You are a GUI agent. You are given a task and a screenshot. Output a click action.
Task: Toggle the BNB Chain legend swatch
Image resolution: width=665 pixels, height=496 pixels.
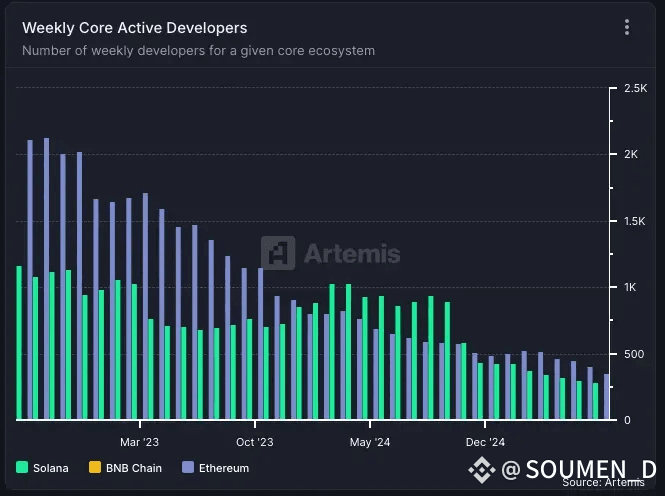[x=95, y=467]
